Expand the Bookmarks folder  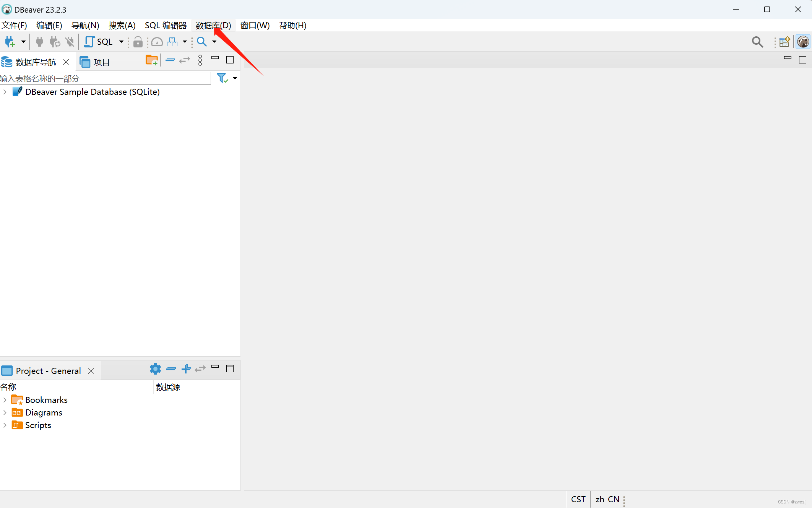[x=5, y=400]
